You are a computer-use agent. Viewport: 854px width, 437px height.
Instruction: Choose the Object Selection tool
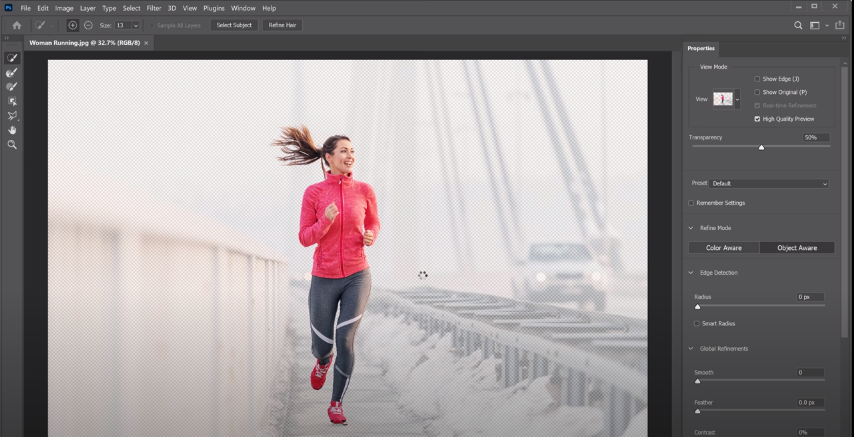[12, 101]
